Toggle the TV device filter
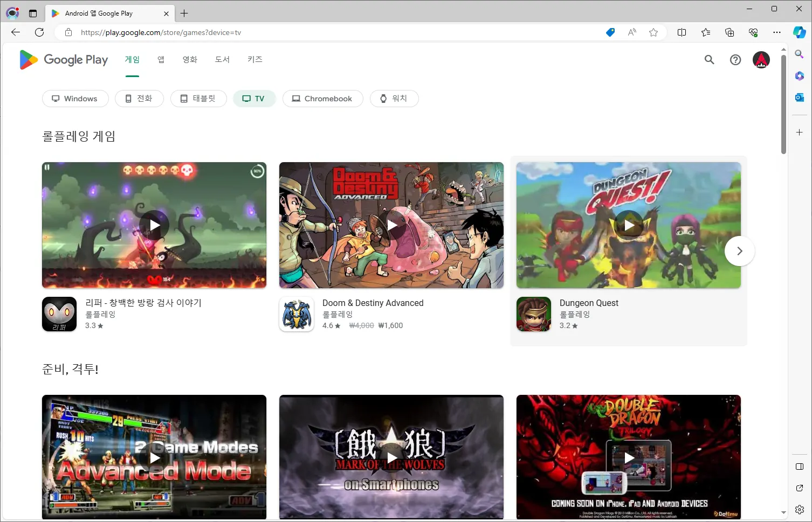Viewport: 812px width, 522px height. click(x=254, y=99)
